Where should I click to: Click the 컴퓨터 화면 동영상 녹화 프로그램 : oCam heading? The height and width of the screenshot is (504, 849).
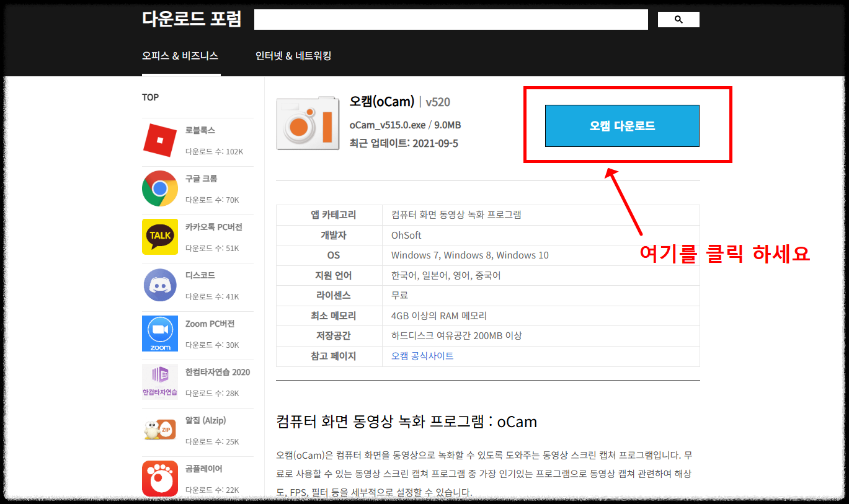(407, 422)
